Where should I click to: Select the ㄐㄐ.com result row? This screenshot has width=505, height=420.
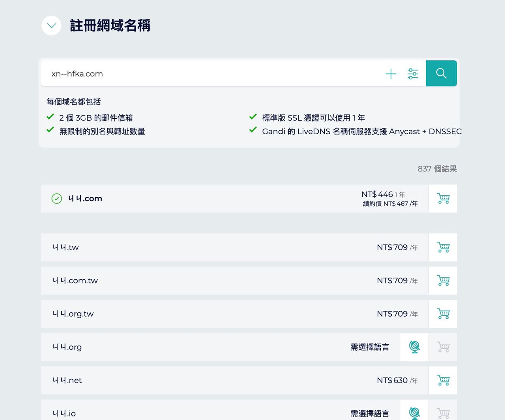(x=235, y=198)
